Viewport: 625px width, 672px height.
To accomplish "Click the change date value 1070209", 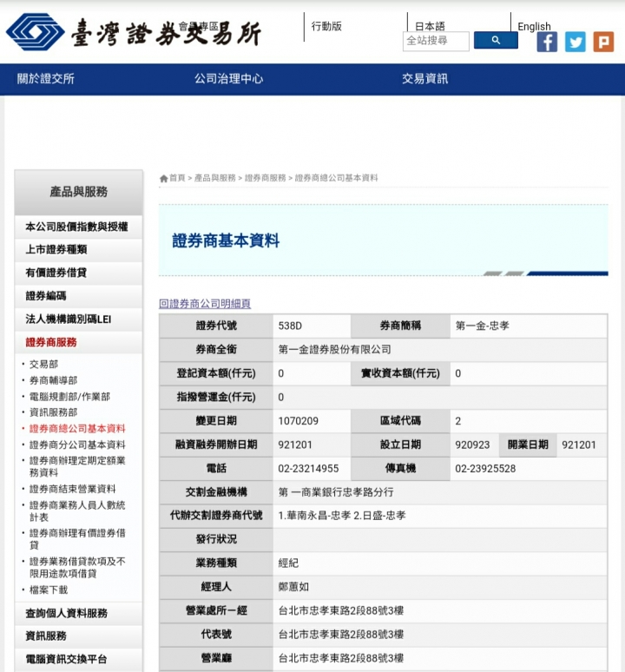I will (x=298, y=421).
